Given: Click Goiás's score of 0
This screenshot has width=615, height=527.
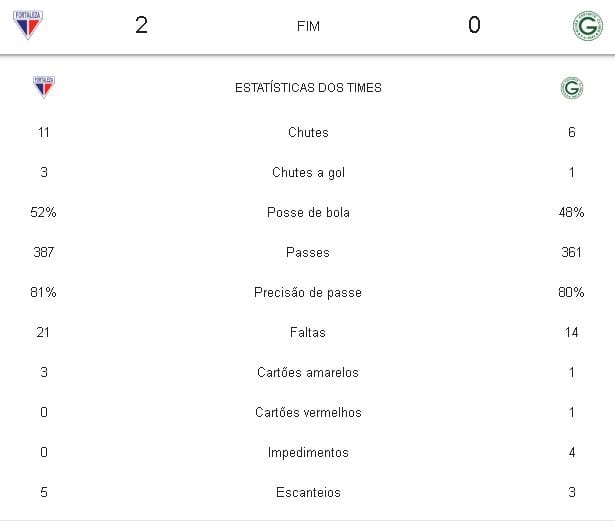Looking at the screenshot, I should pos(474,25).
